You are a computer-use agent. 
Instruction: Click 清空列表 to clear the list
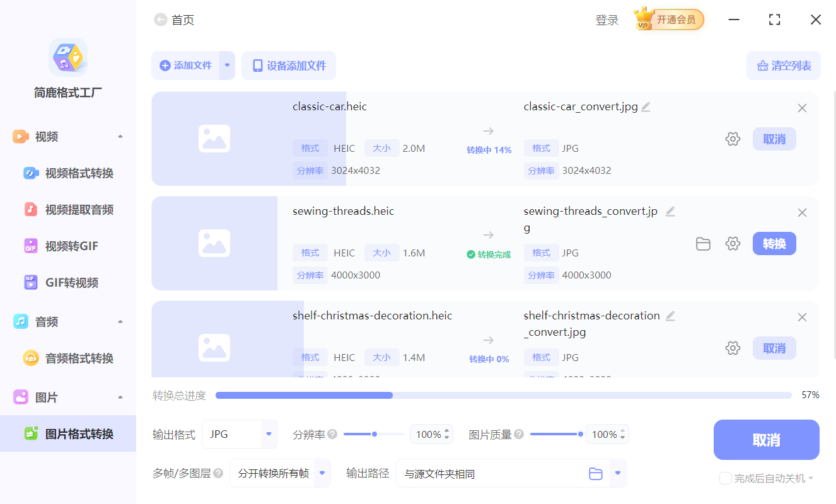[784, 66]
